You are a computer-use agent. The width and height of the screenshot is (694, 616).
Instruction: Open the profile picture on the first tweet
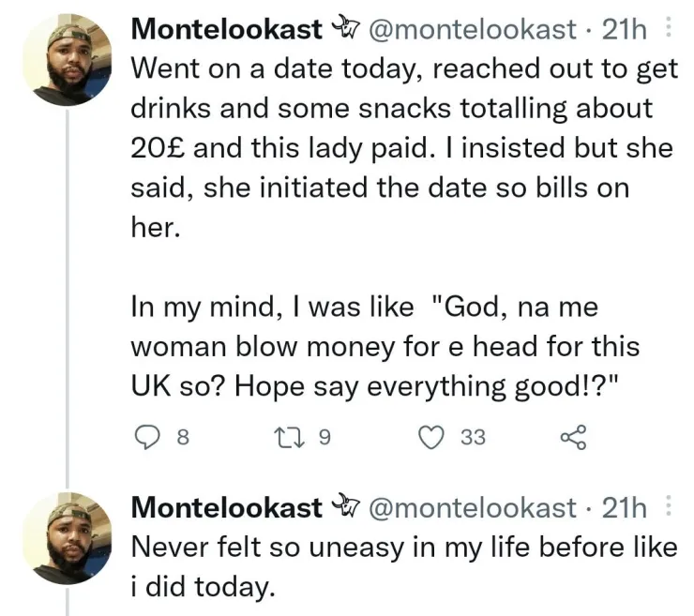click(x=61, y=59)
